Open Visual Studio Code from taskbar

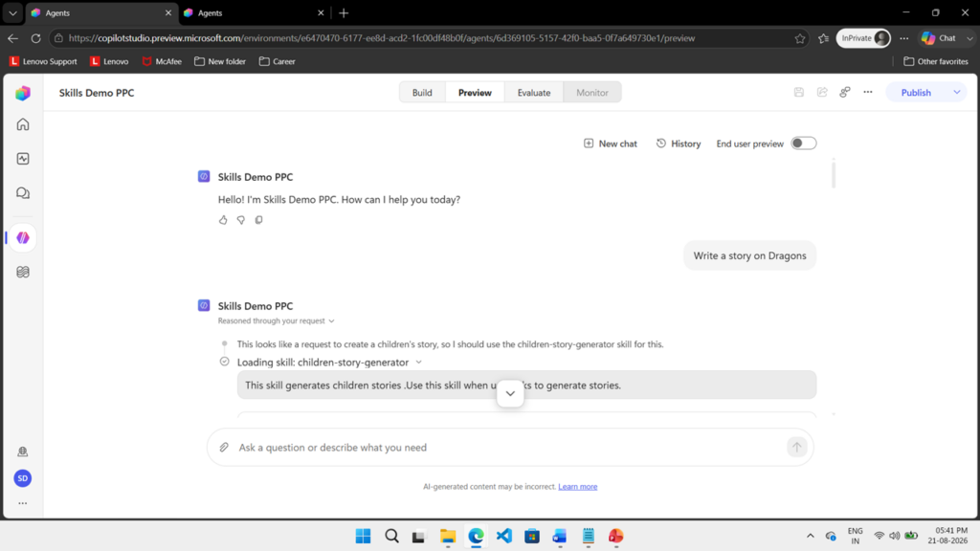coord(504,536)
